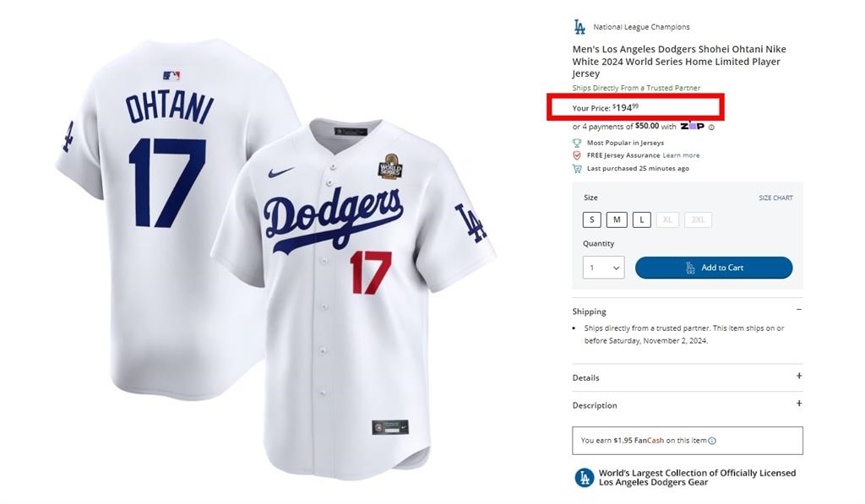Select size M for the jersey

click(617, 219)
